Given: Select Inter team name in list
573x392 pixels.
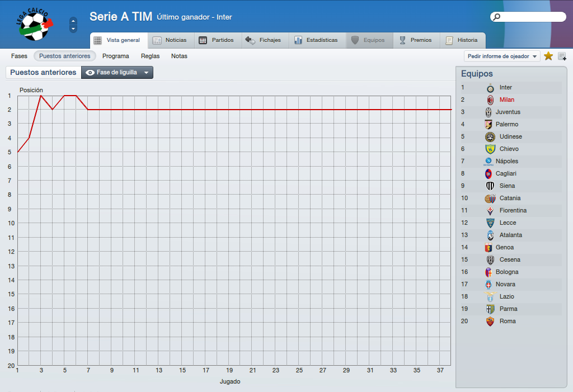Looking at the screenshot, I should pyautogui.click(x=506, y=87).
